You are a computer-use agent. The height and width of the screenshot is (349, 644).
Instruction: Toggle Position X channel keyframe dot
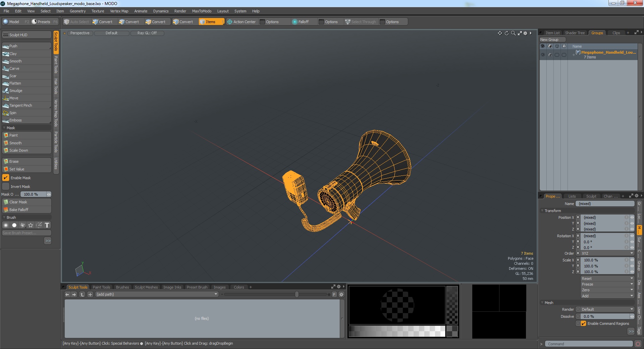(578, 217)
